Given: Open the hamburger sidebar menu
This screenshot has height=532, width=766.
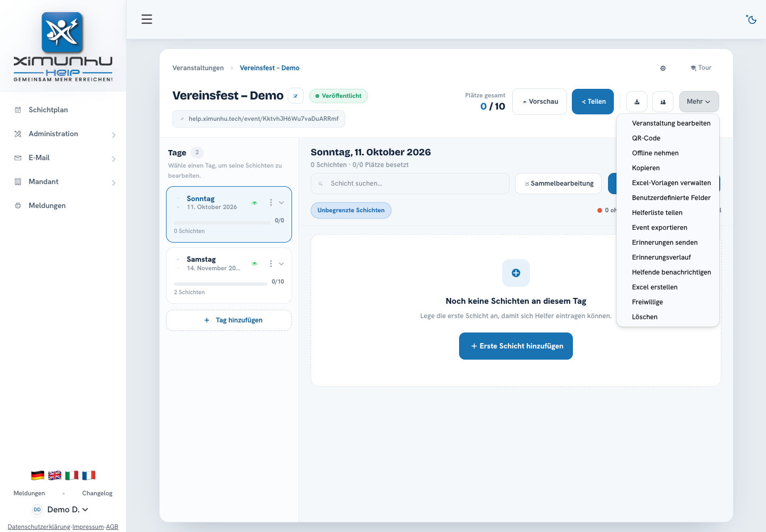Looking at the screenshot, I should (x=147, y=19).
